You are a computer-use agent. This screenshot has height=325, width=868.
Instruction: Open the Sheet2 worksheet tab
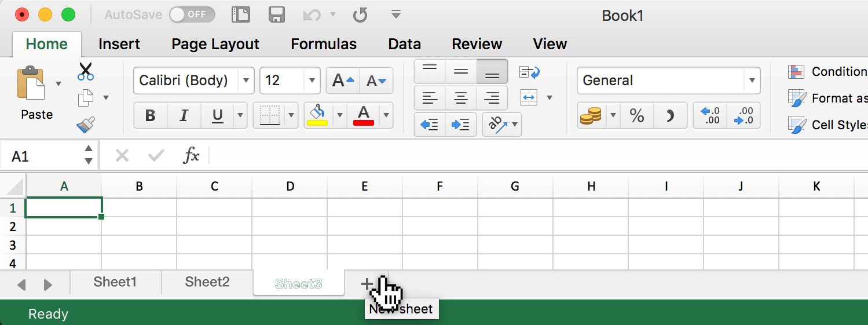click(x=207, y=282)
